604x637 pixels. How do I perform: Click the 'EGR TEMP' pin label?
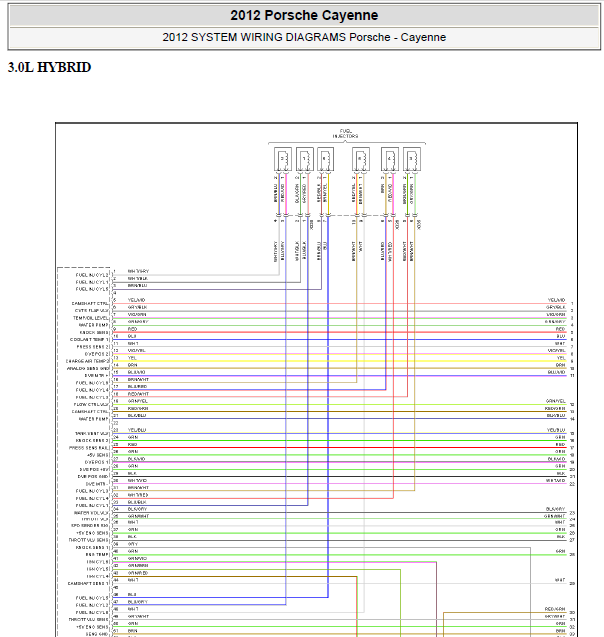[x=97, y=555]
